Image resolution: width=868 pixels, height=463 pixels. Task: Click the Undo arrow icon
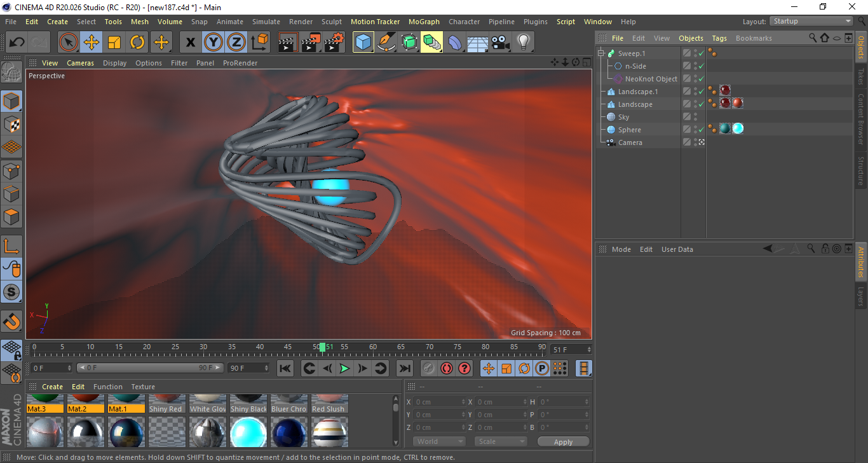[17, 43]
